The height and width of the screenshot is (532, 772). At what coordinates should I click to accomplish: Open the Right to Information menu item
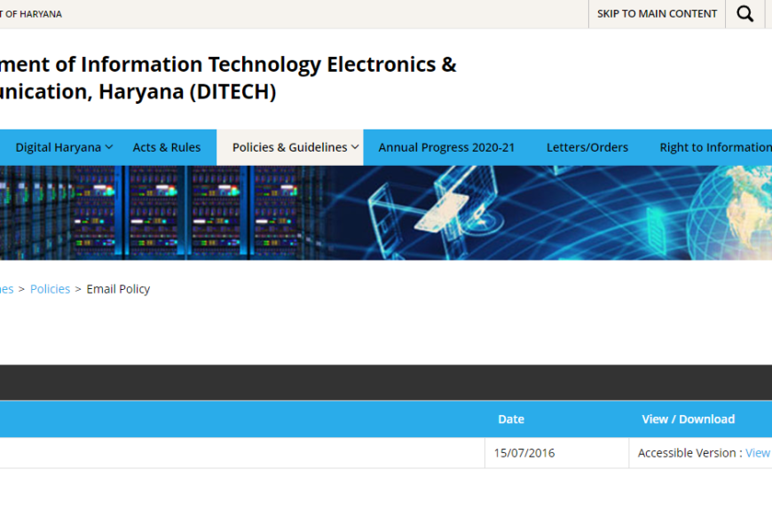[x=714, y=147]
